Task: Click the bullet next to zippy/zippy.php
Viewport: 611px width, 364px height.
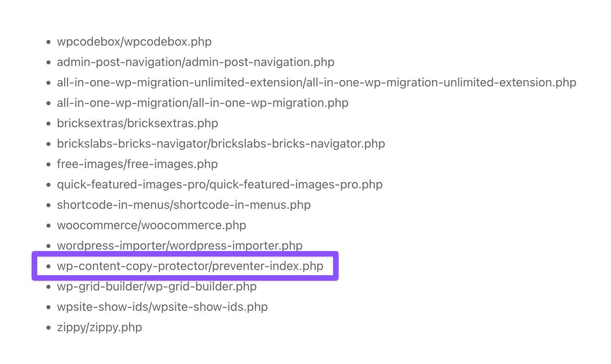Action: click(x=48, y=328)
